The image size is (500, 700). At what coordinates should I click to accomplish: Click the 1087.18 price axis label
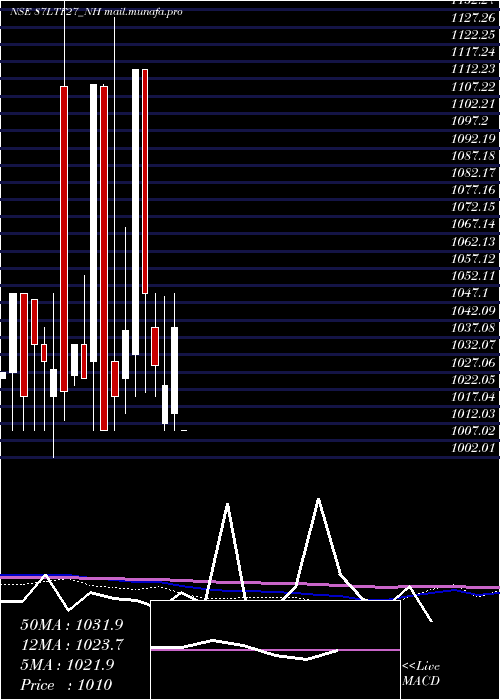(473, 155)
